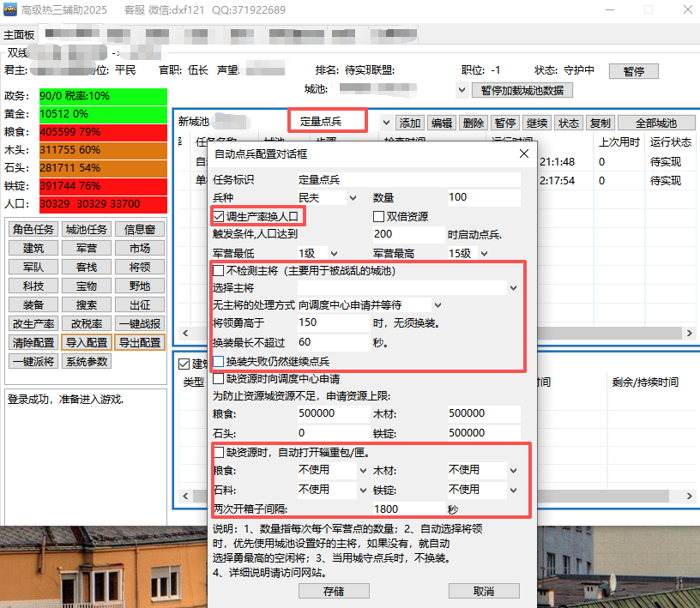This screenshot has width=700, height=608.
Task: Enable the 双倍资源 checkbox
Action: click(x=378, y=217)
